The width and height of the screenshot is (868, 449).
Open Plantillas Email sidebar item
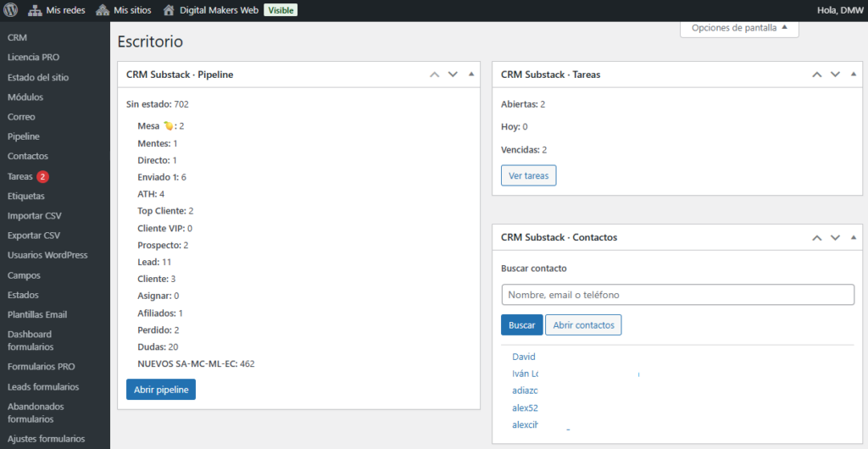point(37,314)
